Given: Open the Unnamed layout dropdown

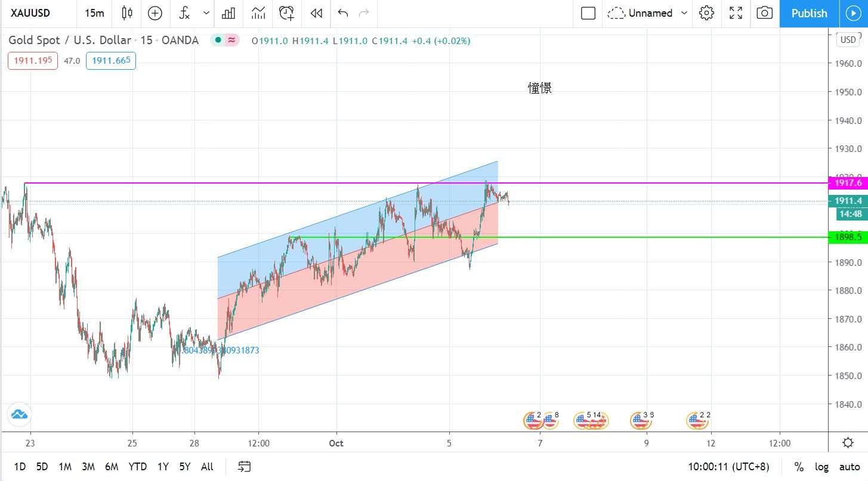Looking at the screenshot, I should tap(648, 13).
